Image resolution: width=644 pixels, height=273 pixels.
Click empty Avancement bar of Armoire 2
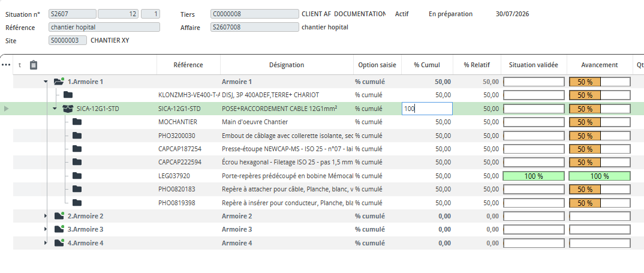pyautogui.click(x=600, y=216)
